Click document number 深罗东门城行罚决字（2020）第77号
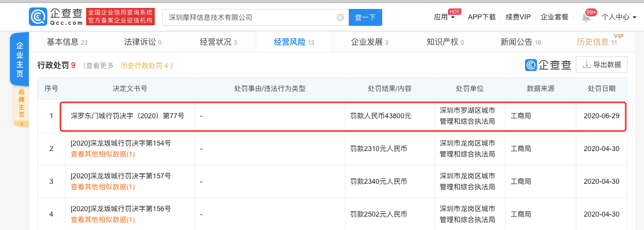Screen dimensions: 644x230 click(x=127, y=116)
